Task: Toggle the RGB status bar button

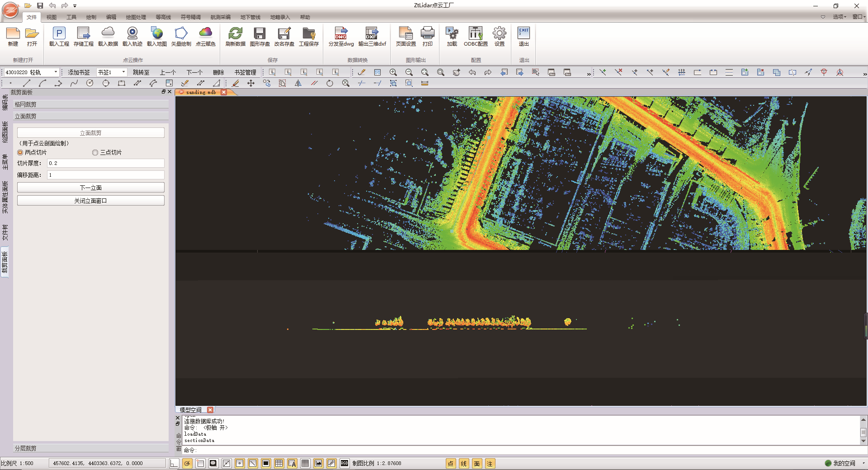Action: click(x=344, y=463)
